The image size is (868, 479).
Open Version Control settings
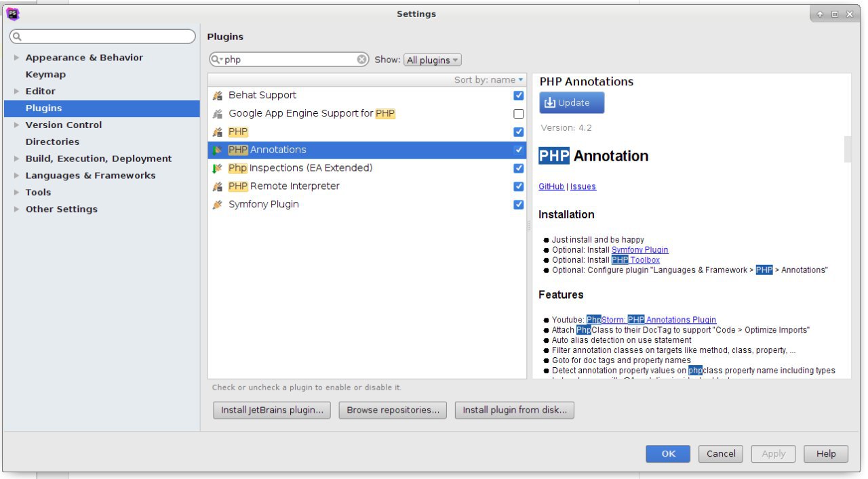point(64,125)
